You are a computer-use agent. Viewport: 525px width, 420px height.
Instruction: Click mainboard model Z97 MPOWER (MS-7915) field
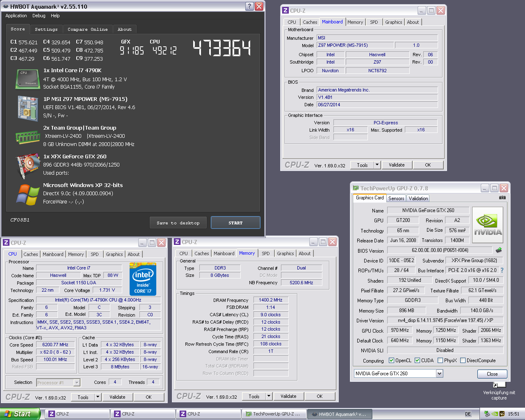355,45
